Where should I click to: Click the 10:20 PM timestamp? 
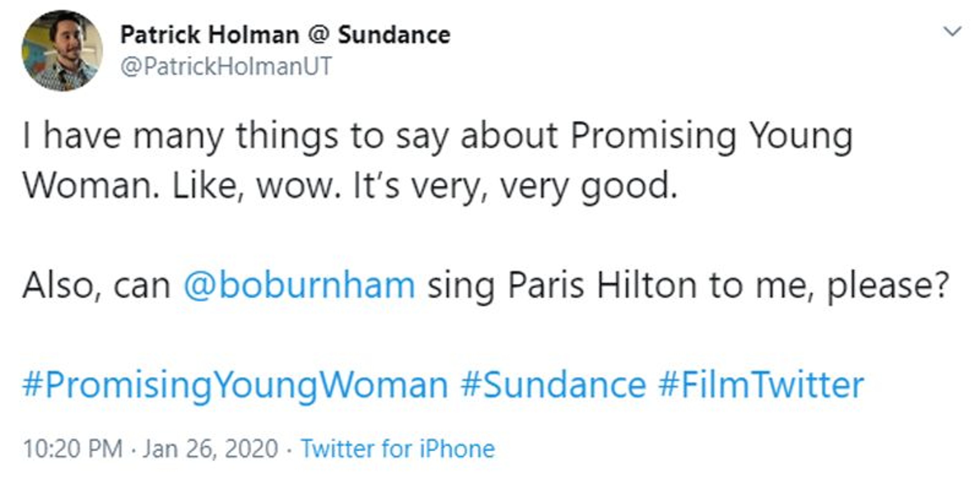(73, 449)
